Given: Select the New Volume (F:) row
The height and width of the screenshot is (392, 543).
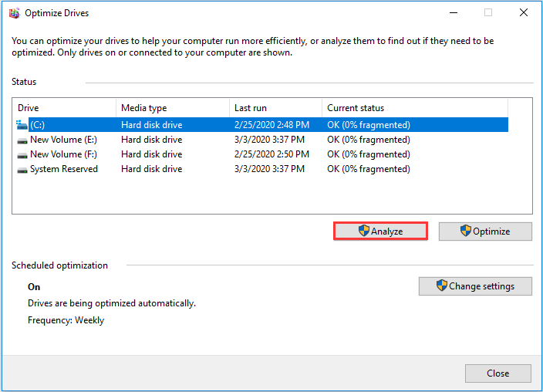Looking at the screenshot, I should click(261, 154).
